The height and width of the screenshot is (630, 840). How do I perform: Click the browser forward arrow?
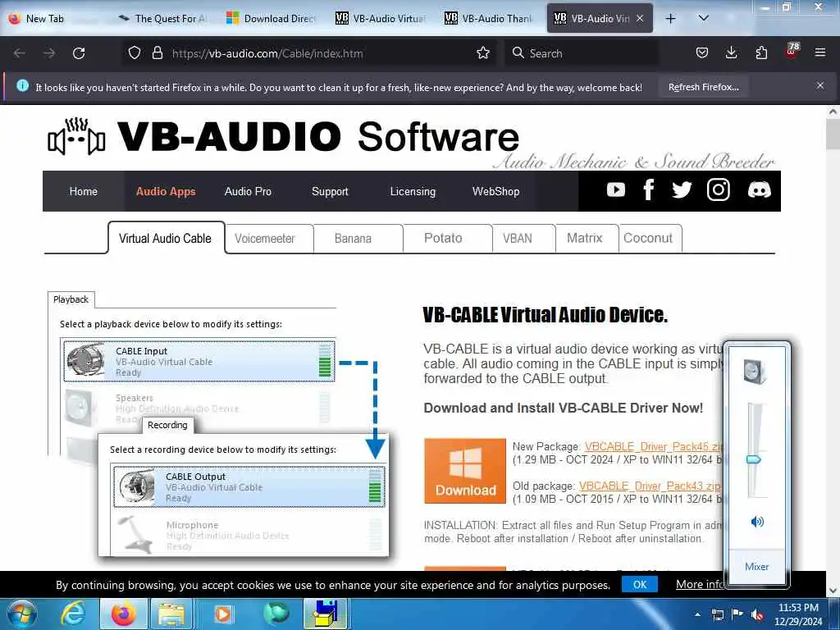pyautogui.click(x=48, y=53)
